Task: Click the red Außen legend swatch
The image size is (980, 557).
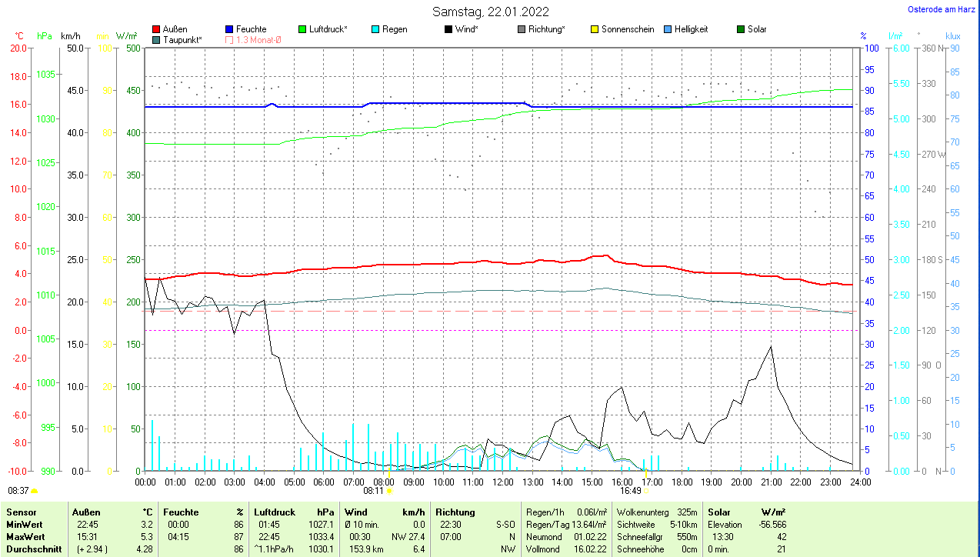Action: point(157,29)
